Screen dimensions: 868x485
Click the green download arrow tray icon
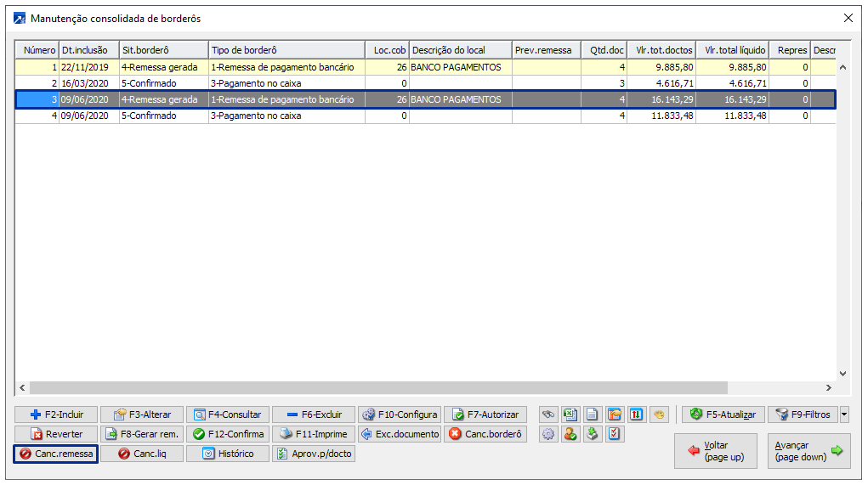[x=592, y=434]
